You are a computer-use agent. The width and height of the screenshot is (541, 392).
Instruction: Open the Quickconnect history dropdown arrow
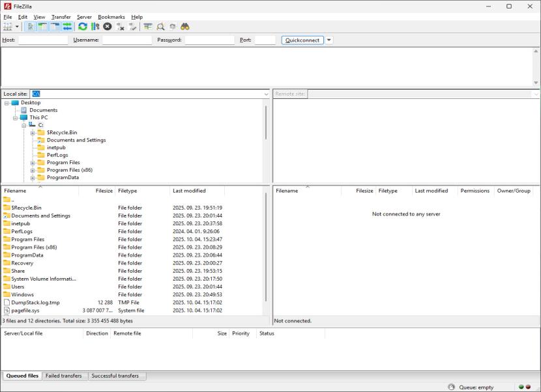point(329,40)
